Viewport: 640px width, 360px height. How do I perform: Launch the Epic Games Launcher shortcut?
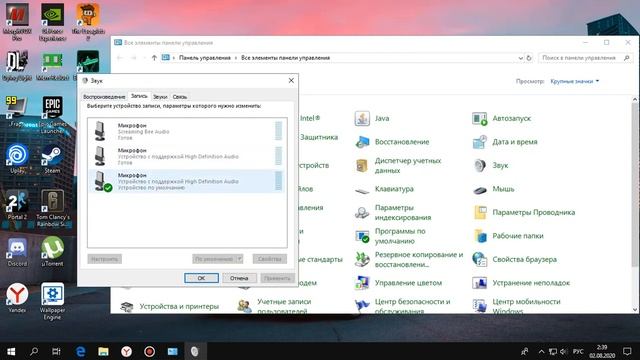[x=52, y=115]
